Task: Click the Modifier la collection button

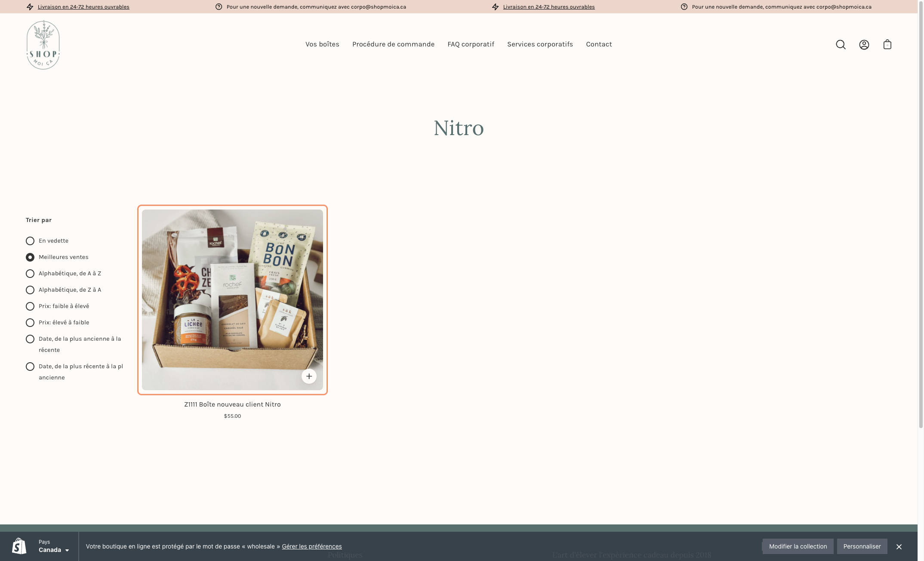Action: (x=798, y=546)
